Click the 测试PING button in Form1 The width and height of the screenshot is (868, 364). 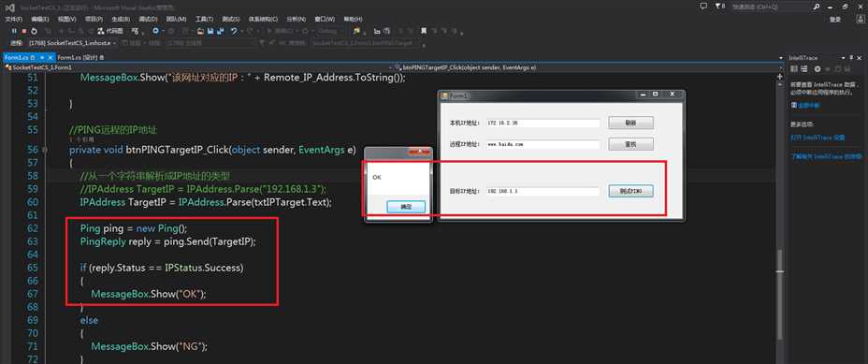coord(630,191)
